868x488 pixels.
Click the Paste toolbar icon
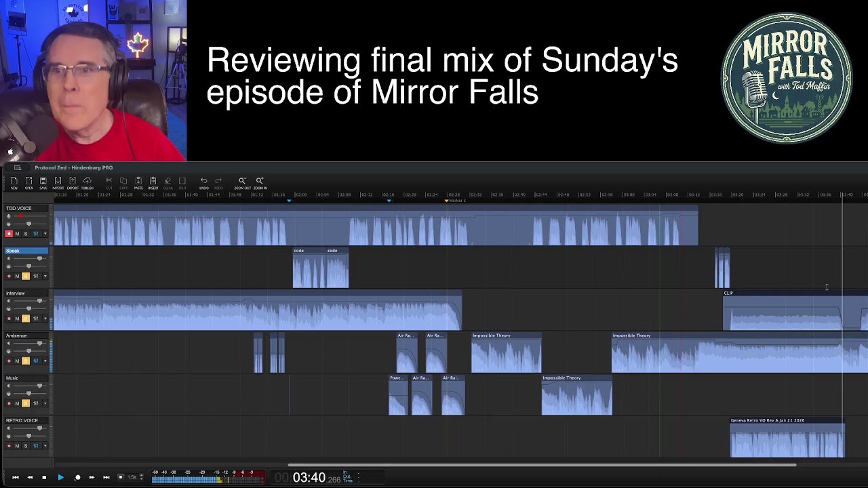pos(138,181)
